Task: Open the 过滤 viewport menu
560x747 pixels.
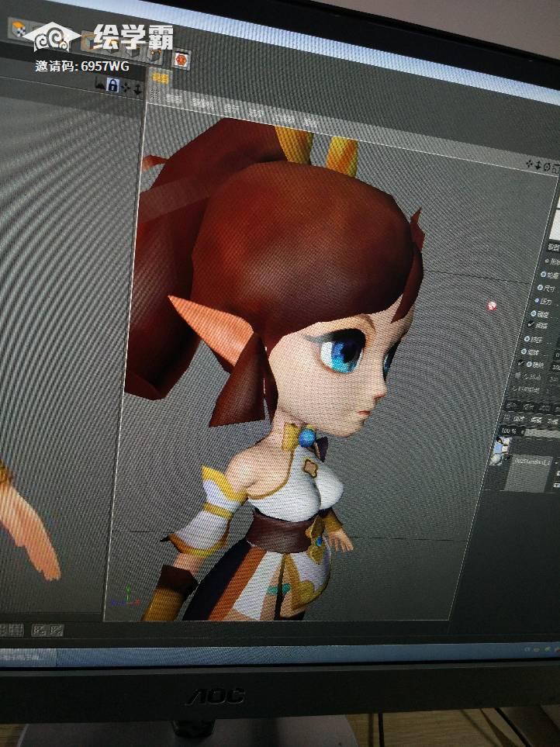Action: tap(284, 119)
